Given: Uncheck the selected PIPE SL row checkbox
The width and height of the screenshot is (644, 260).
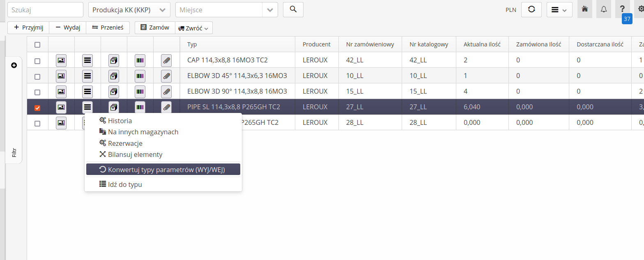Looking at the screenshot, I should (x=37, y=108).
